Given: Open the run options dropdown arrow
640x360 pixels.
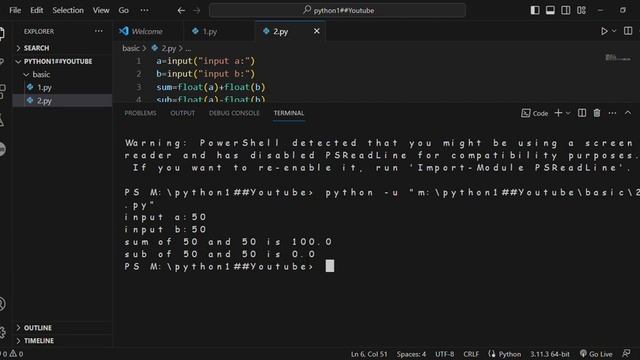Looking at the screenshot, I should [614, 31].
